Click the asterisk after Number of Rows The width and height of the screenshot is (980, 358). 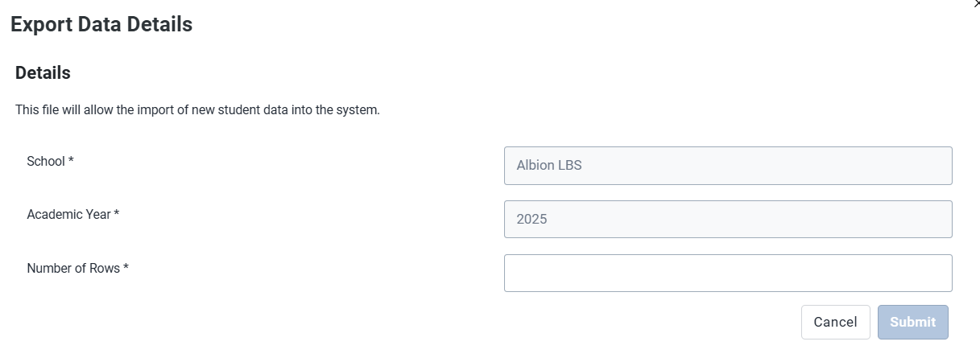(x=126, y=267)
